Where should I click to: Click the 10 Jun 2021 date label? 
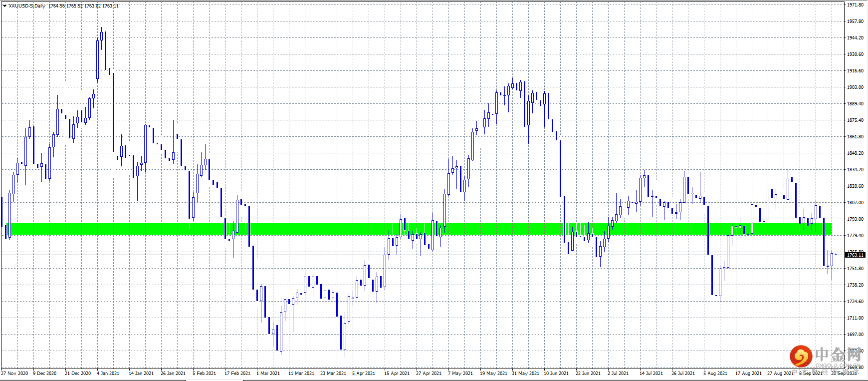(556, 374)
